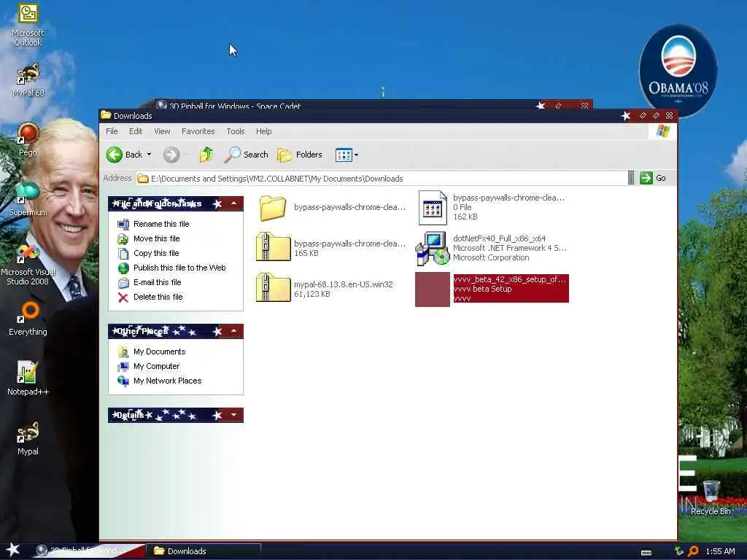Collapse File and Folder Tasks panel
Viewport: 747px width, 560px height.
pyautogui.click(x=234, y=203)
